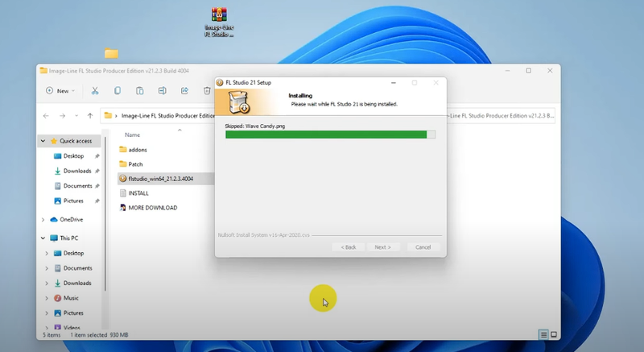Click the Delete trash icon in Explorer
Viewport: 644px width, 352px height.
[207, 91]
